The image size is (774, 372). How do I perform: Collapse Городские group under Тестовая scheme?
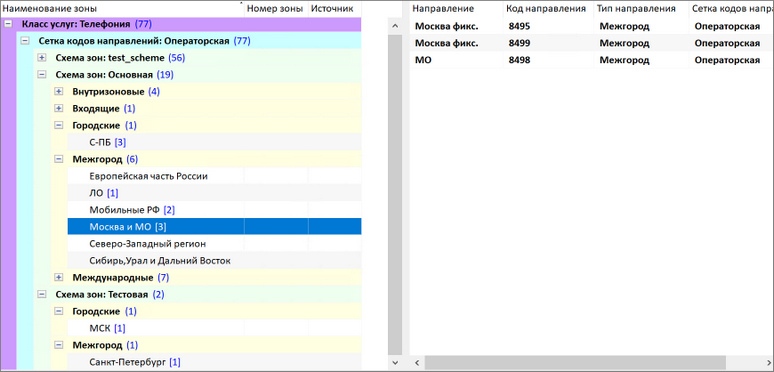point(59,311)
